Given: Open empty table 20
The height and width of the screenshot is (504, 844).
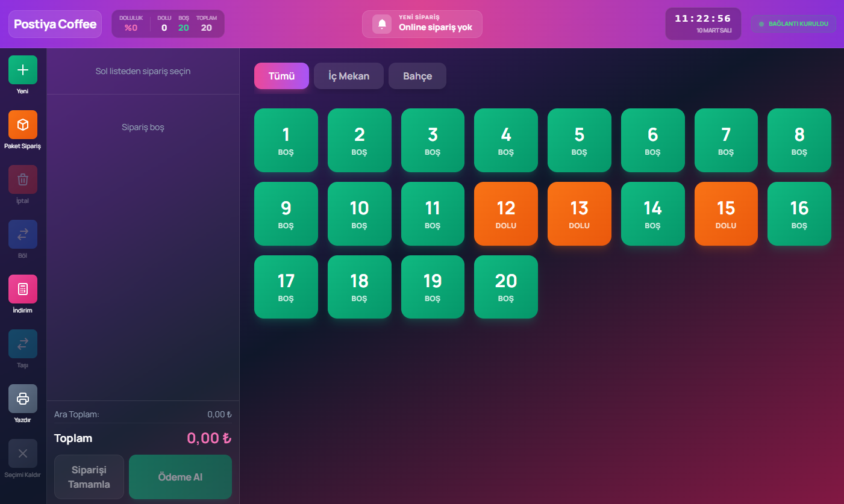Looking at the screenshot, I should [x=506, y=287].
